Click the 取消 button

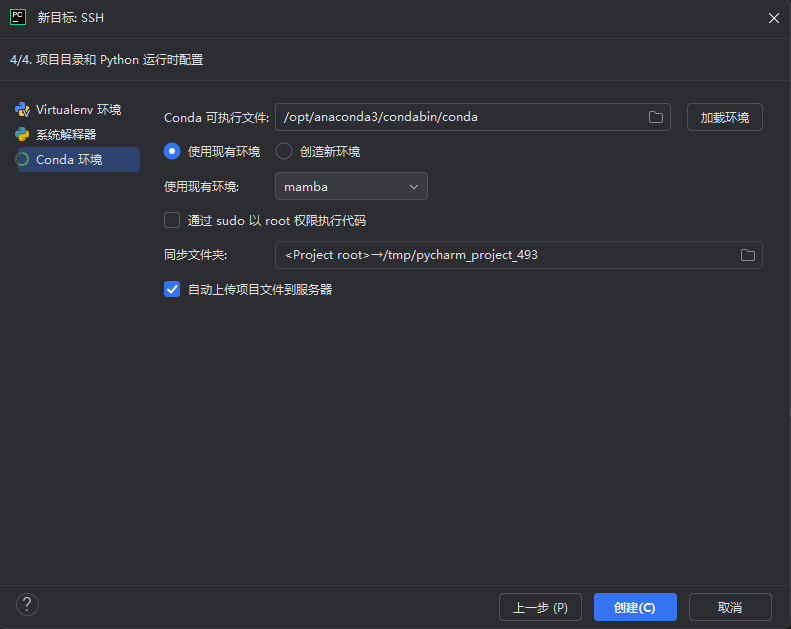tap(730, 607)
